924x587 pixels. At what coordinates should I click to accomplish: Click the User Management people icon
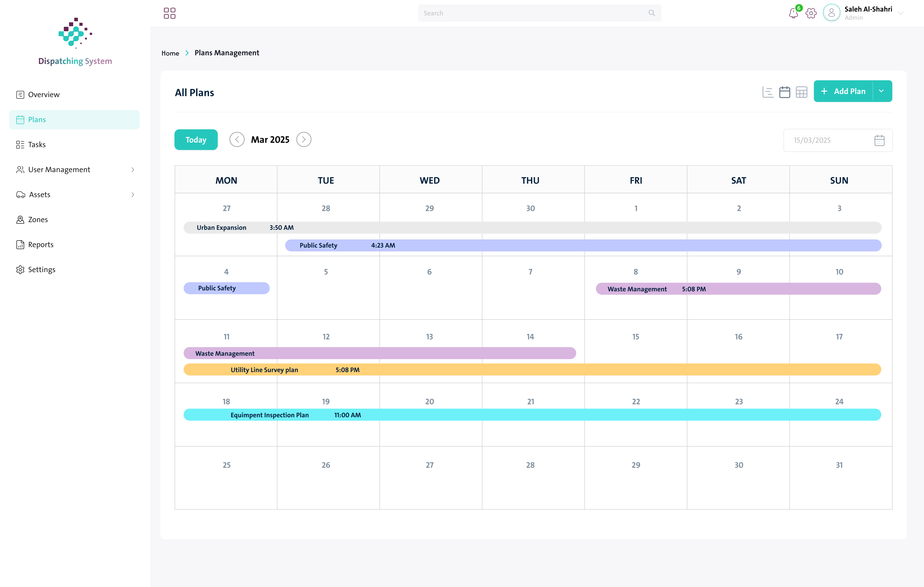click(20, 169)
